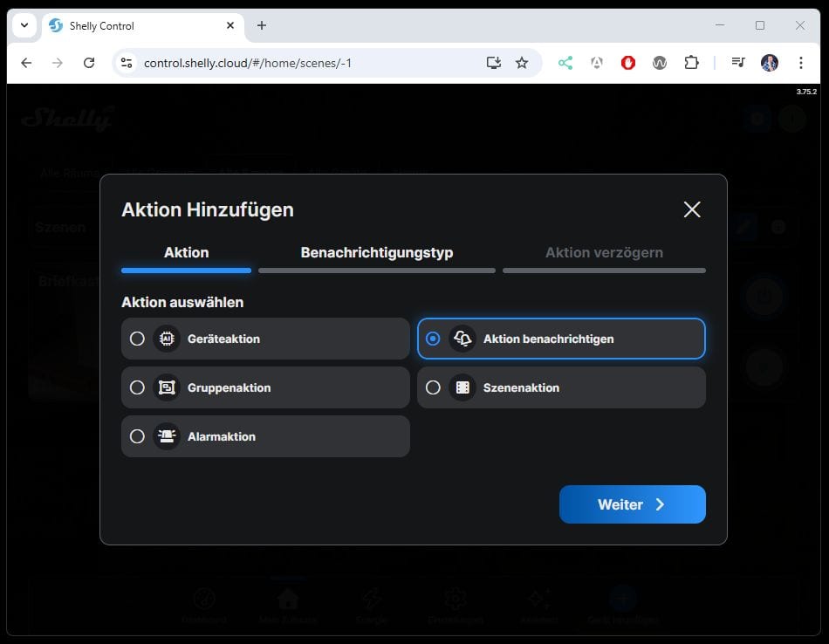The height and width of the screenshot is (644, 829).
Task: Select the Geräteaktion radio button
Action: click(x=137, y=338)
